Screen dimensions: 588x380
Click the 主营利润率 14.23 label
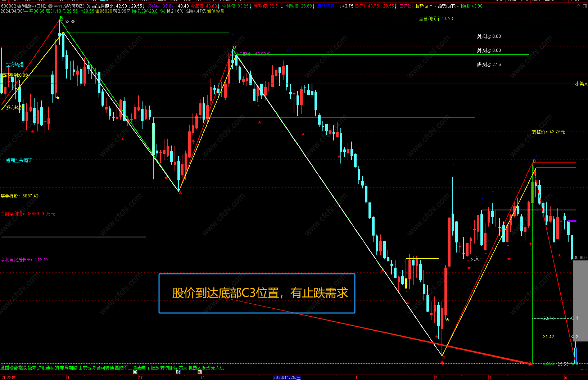(436, 19)
